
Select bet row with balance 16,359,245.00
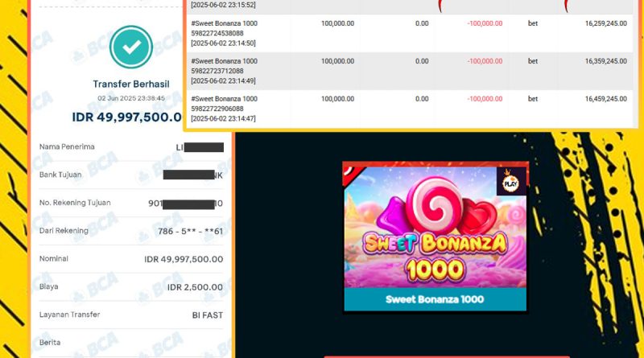410,71
